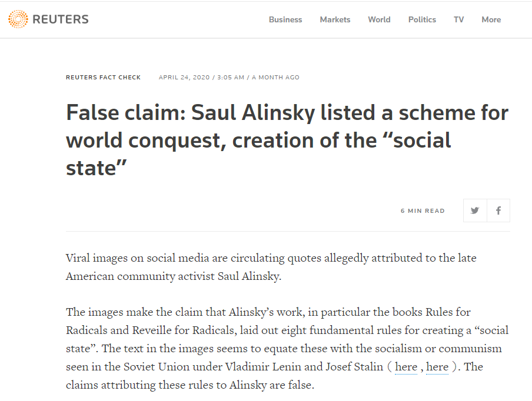
Task: Click the article headline
Action: tap(287, 140)
